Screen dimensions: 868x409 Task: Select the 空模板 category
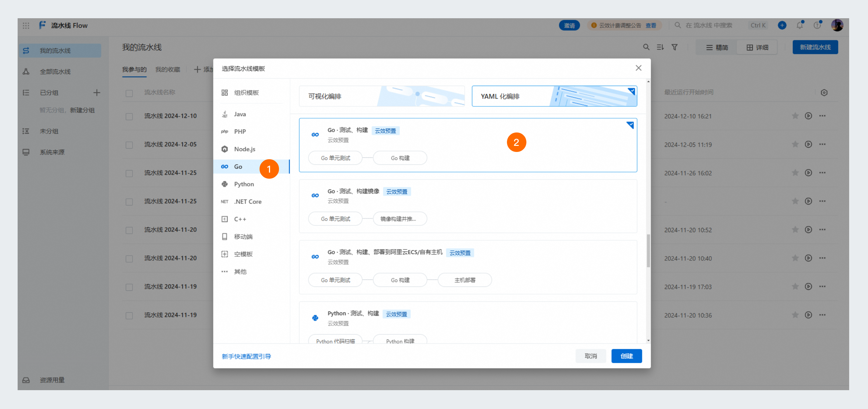(252, 254)
